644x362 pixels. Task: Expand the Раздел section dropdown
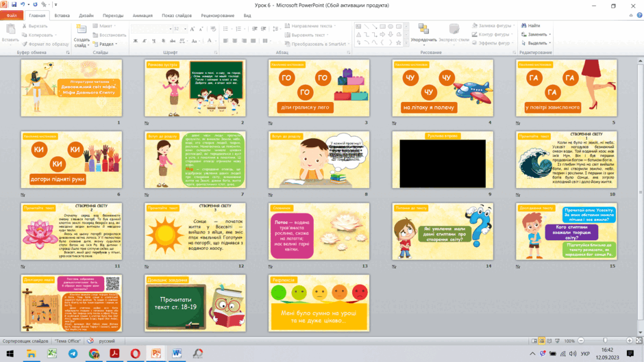tap(106, 44)
